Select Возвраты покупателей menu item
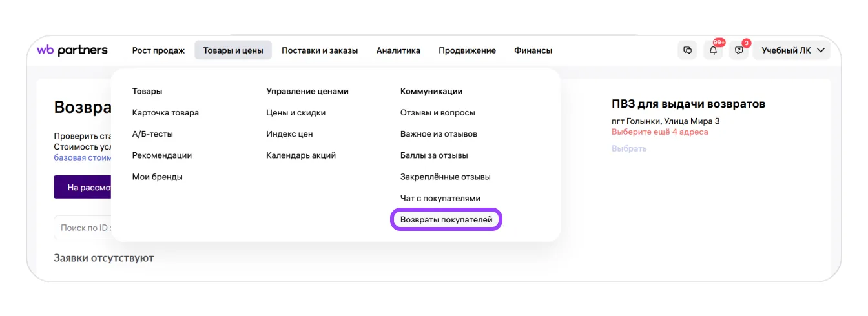868x316 pixels. 446,220
